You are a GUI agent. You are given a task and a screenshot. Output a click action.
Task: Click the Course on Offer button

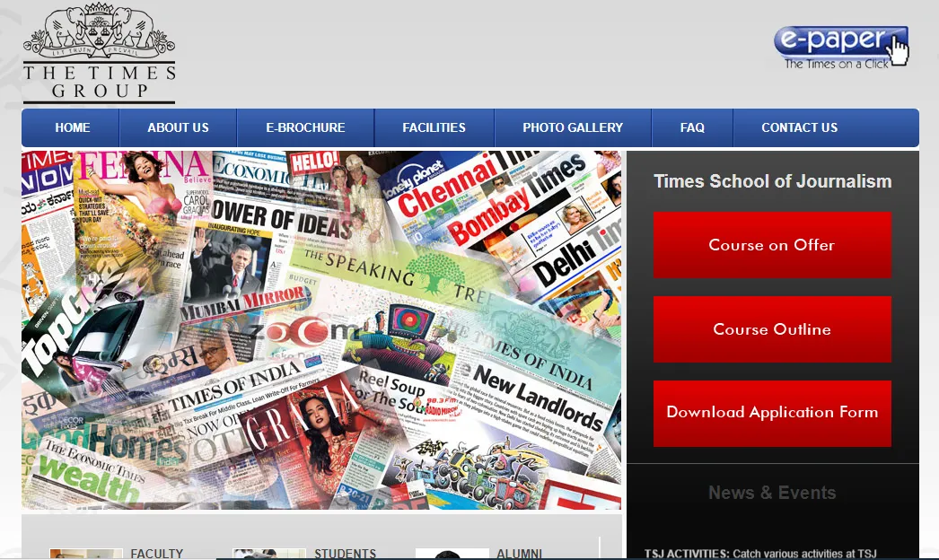(772, 245)
